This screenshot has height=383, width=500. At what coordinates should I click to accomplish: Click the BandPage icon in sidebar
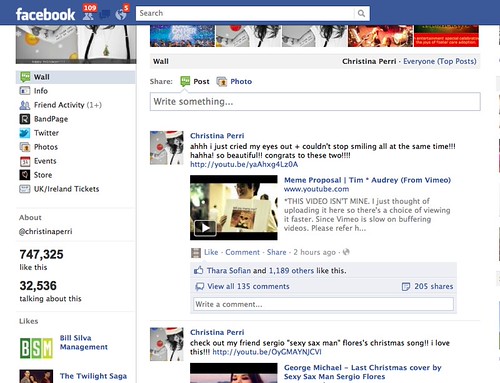[x=25, y=119]
